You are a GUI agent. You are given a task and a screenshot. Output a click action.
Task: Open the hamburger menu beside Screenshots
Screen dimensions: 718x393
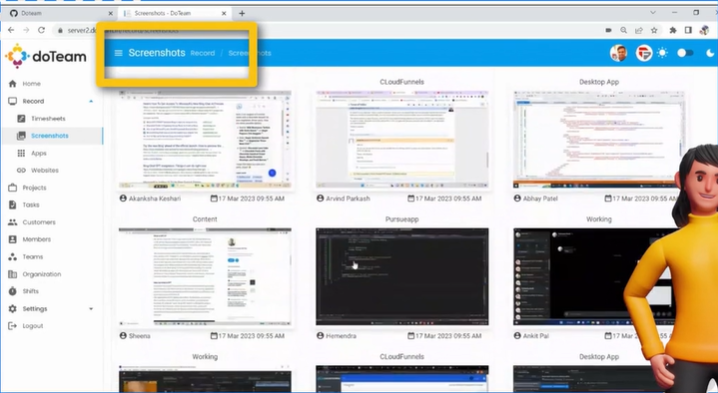118,53
